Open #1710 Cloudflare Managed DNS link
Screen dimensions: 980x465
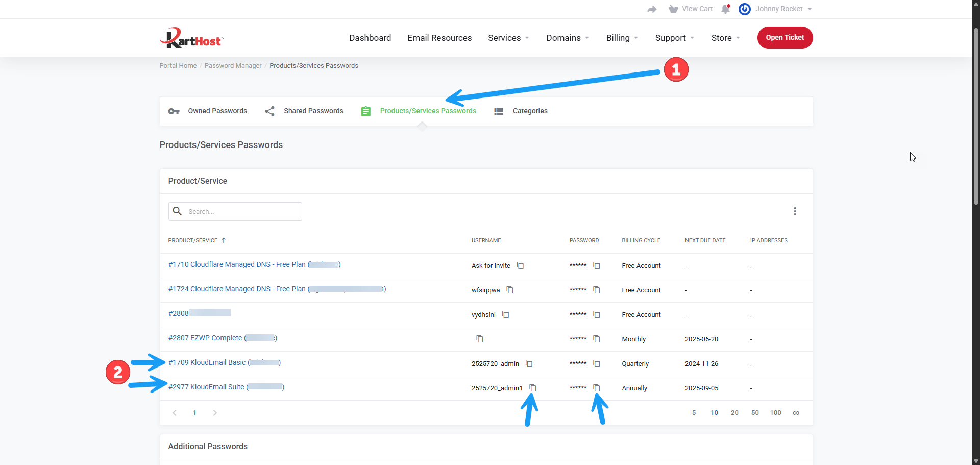point(254,264)
